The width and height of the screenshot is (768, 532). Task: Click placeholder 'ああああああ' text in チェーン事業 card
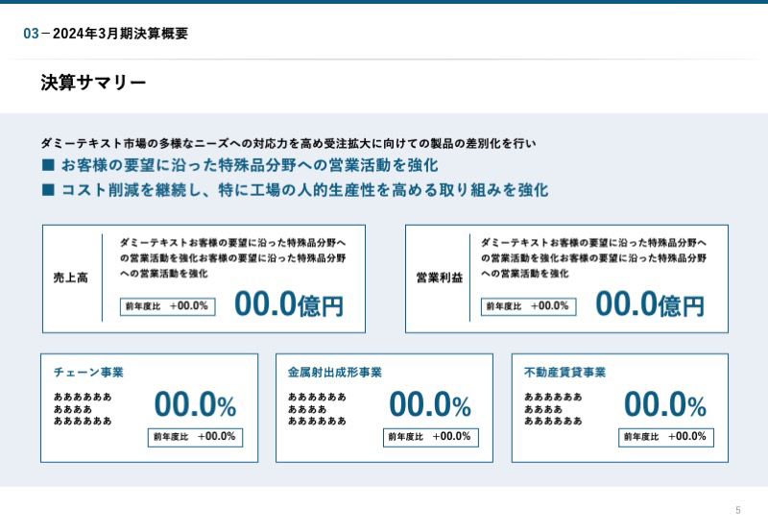point(83,408)
